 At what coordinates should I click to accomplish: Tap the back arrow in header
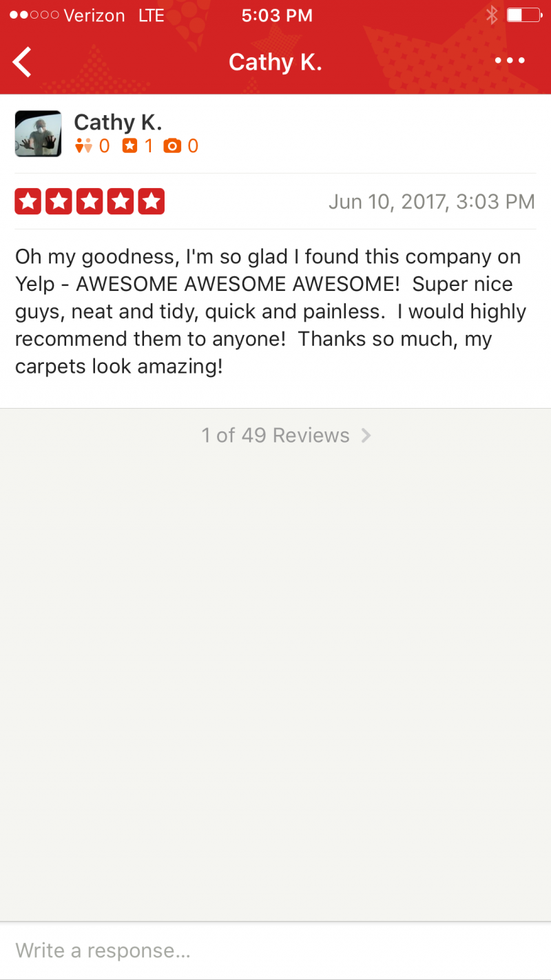[x=22, y=62]
